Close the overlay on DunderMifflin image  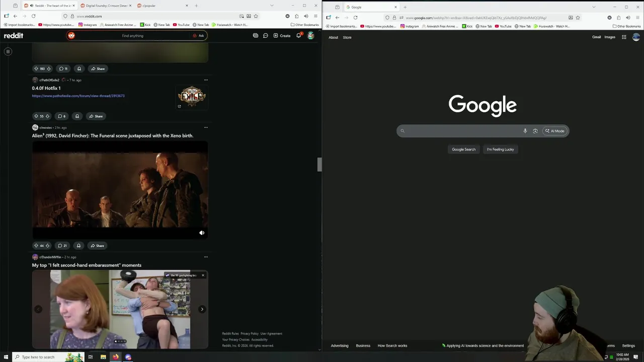[203, 275]
